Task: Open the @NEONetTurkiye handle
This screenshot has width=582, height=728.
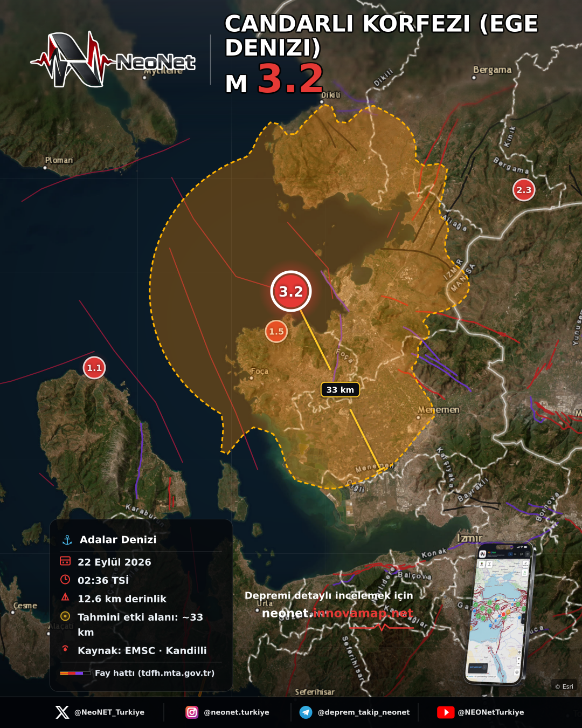Action: click(x=491, y=712)
